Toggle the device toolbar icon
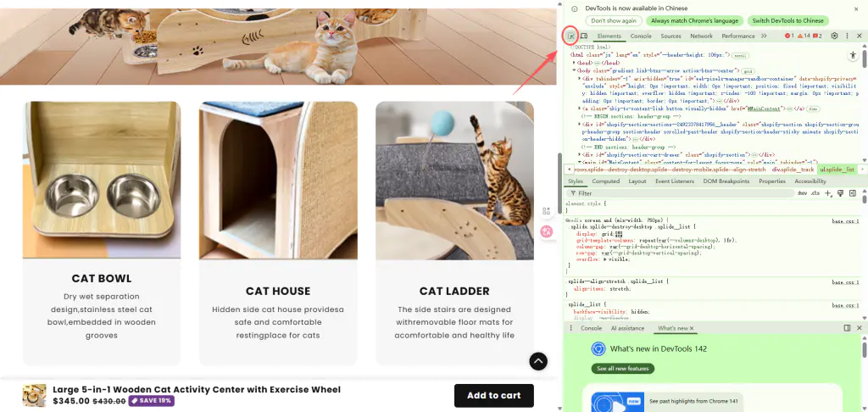868x412 pixels. pyautogui.click(x=583, y=36)
